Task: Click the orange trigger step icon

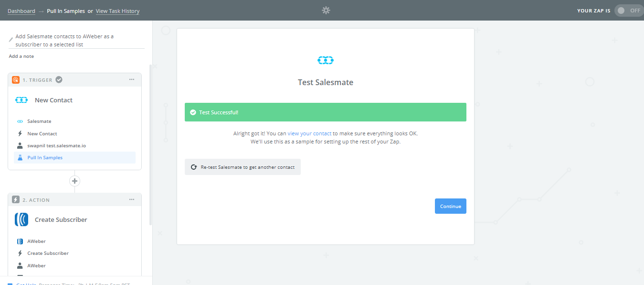Action: pyautogui.click(x=16, y=80)
